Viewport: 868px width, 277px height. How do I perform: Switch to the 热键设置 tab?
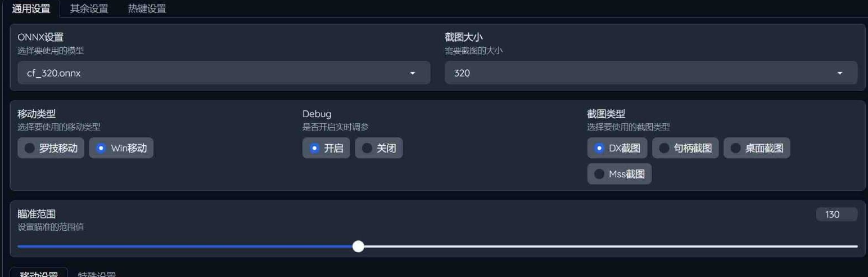147,9
